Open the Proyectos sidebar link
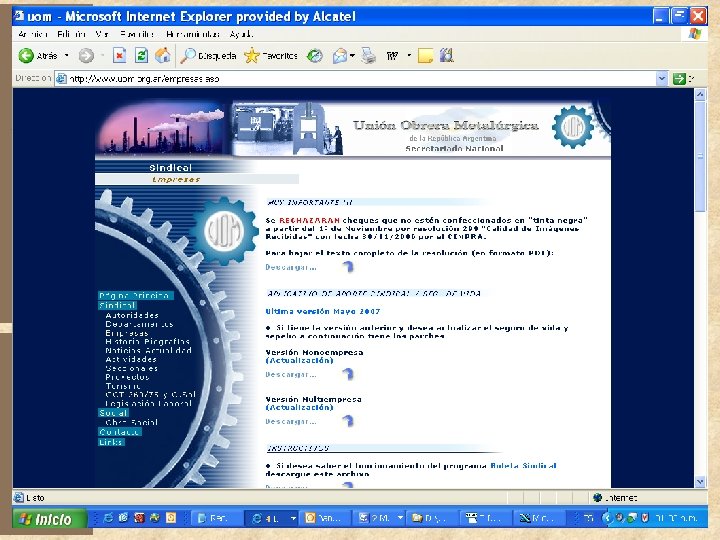Screen dimensions: 720x540 pos(127,377)
